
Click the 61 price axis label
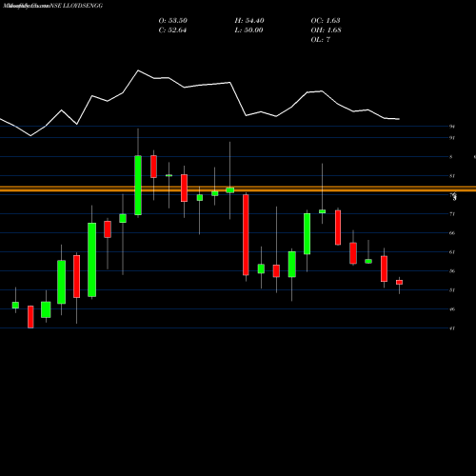(x=452, y=252)
